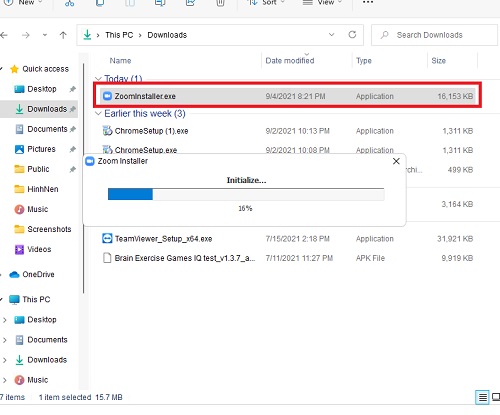The width and height of the screenshot is (500, 415).
Task: Select This PC in the breadcrumb path
Action: click(119, 35)
